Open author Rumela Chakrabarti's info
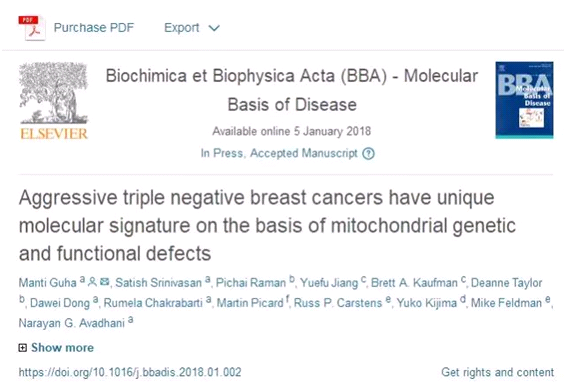The width and height of the screenshot is (566, 387). pyautogui.click(x=153, y=303)
